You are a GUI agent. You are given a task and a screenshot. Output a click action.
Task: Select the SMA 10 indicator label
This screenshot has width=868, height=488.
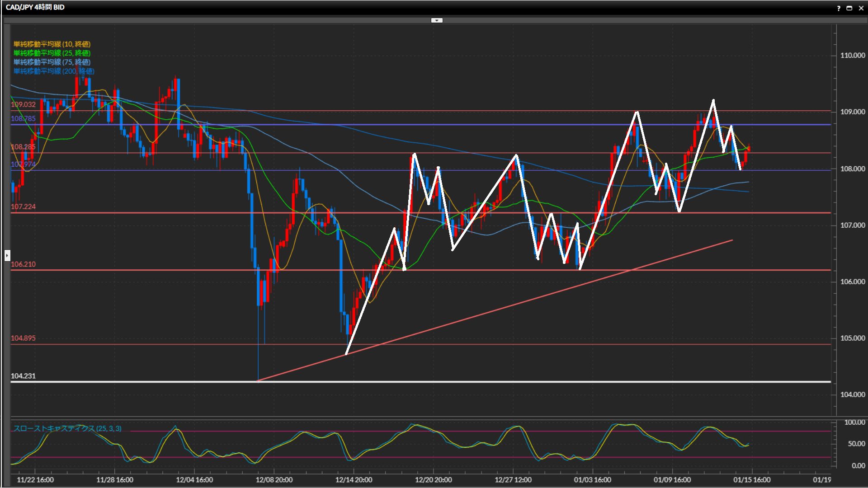pyautogui.click(x=52, y=44)
